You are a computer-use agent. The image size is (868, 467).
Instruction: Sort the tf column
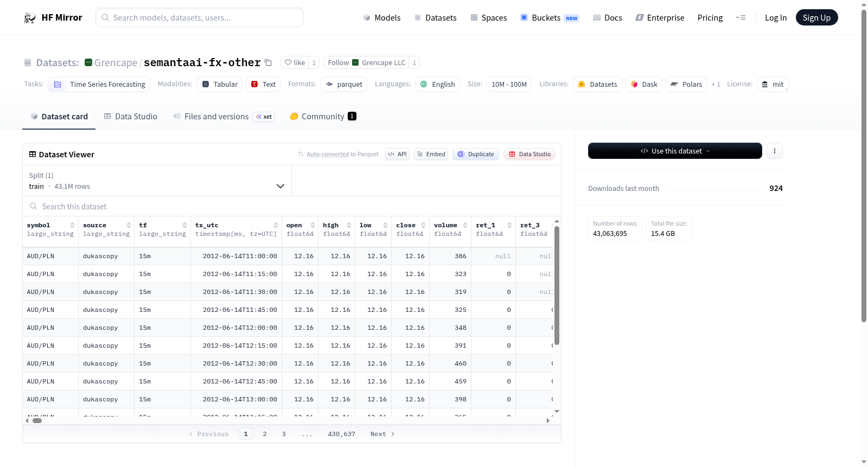point(184,225)
